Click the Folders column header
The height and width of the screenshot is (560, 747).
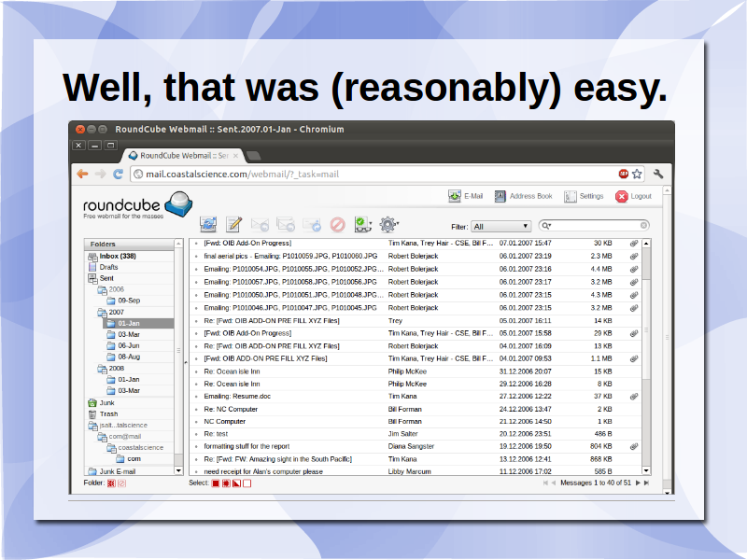click(129, 244)
